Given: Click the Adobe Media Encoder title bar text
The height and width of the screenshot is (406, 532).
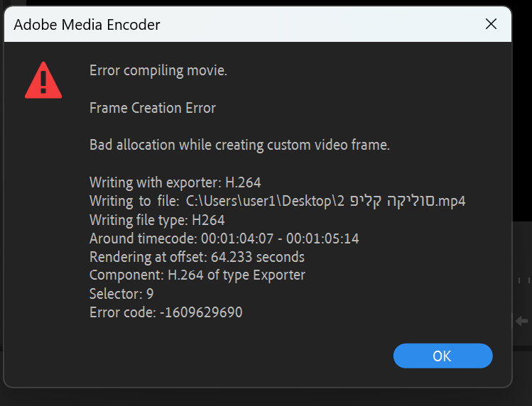Looking at the screenshot, I should coord(87,25).
